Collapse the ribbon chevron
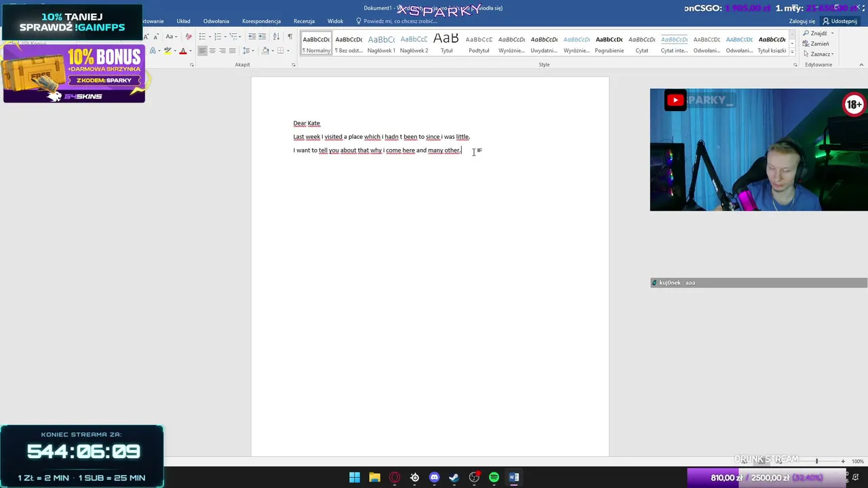 point(862,64)
